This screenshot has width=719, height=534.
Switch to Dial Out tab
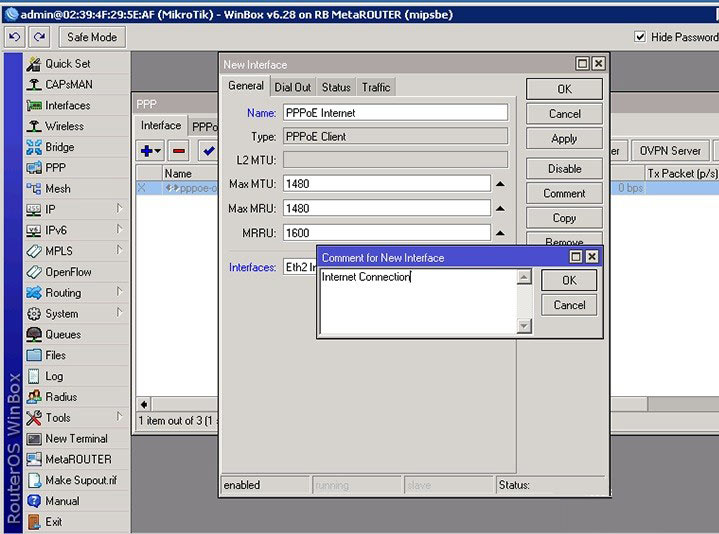(x=293, y=87)
